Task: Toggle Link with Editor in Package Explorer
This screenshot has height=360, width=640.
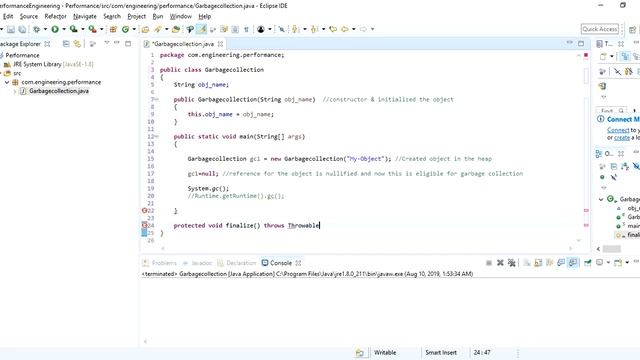Action: tap(77, 44)
